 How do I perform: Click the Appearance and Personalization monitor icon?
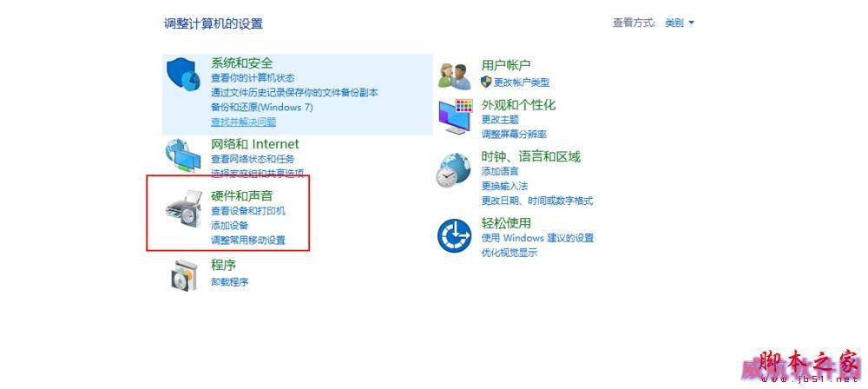455,116
